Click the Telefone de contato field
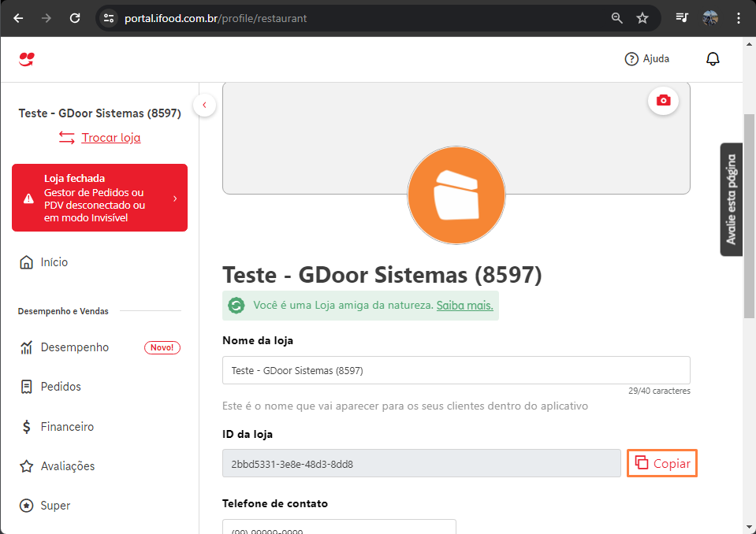 coord(339,527)
